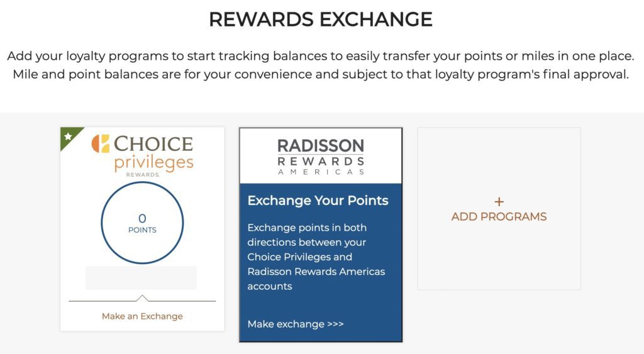Click the plus icon above Add Programs
The width and height of the screenshot is (644, 354).
pyautogui.click(x=499, y=202)
